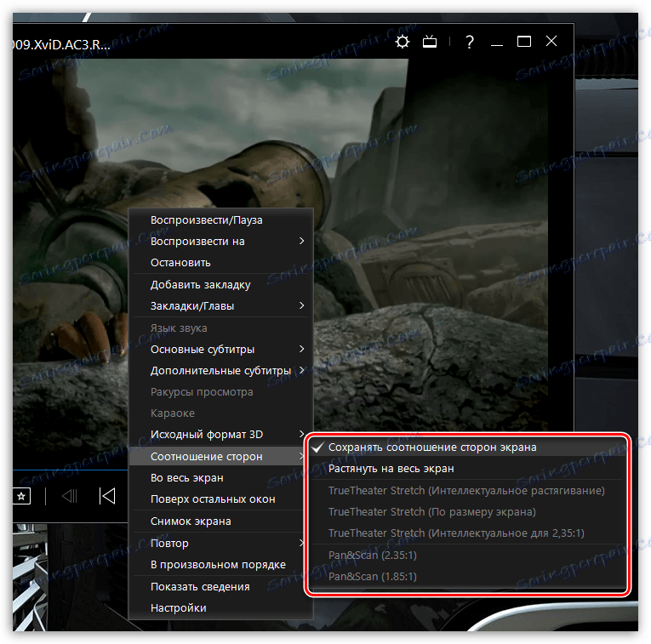Expand "Основные субтитры" submenu
Screen dimensions: 651x644
pyautogui.click(x=221, y=350)
